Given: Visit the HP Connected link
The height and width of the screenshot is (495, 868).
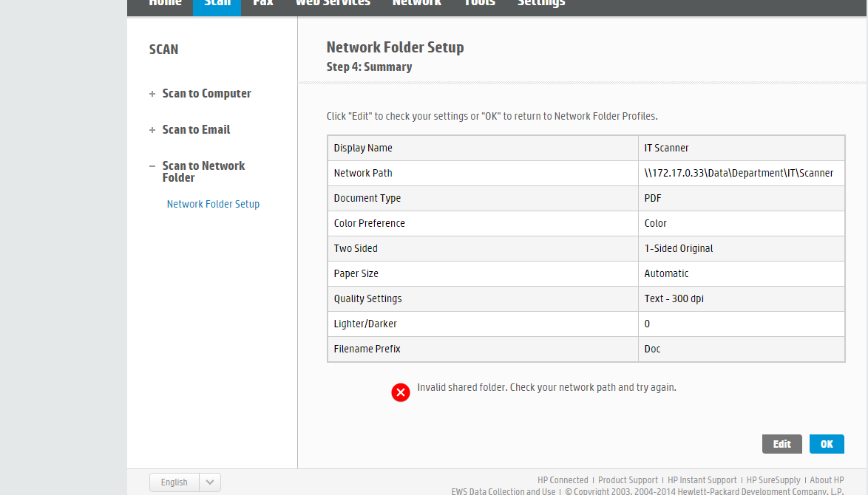Looking at the screenshot, I should [563, 480].
